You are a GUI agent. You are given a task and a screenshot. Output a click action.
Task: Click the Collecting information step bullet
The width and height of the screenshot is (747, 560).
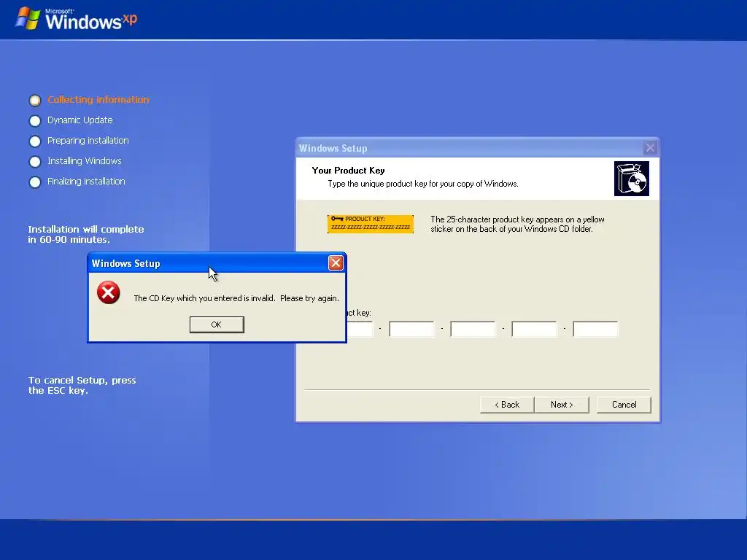pos(35,101)
